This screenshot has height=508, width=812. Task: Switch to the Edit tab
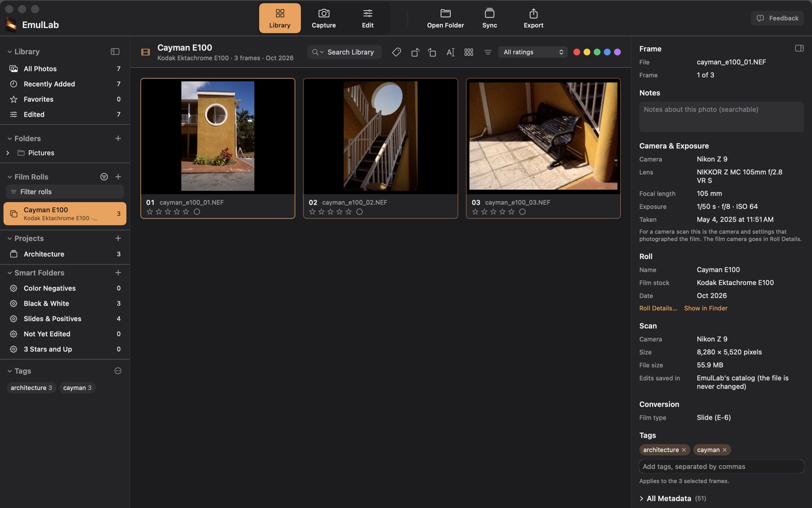[x=368, y=18]
